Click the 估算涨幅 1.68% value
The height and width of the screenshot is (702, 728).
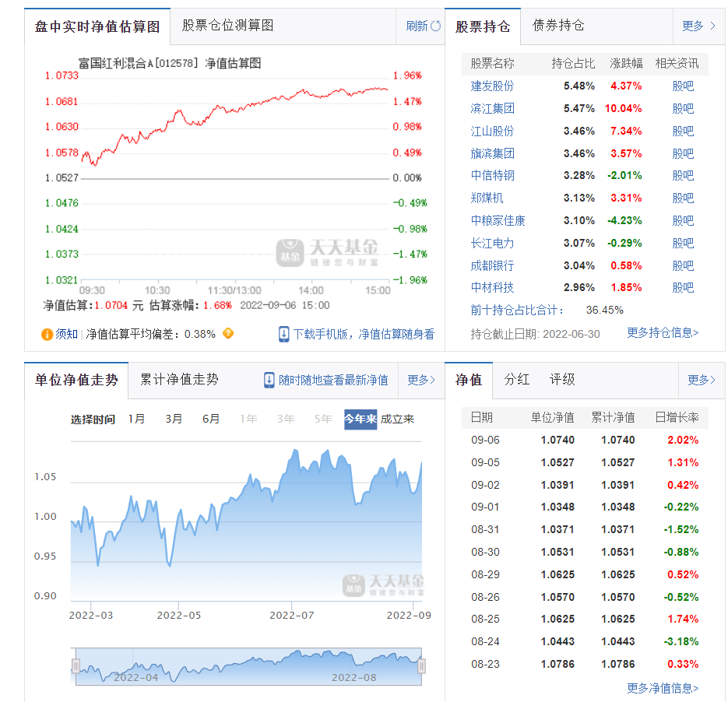coord(217,305)
